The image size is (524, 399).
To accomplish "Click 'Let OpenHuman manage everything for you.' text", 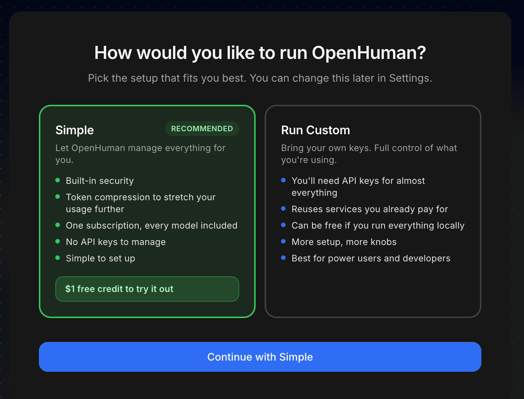I will click(x=140, y=154).
